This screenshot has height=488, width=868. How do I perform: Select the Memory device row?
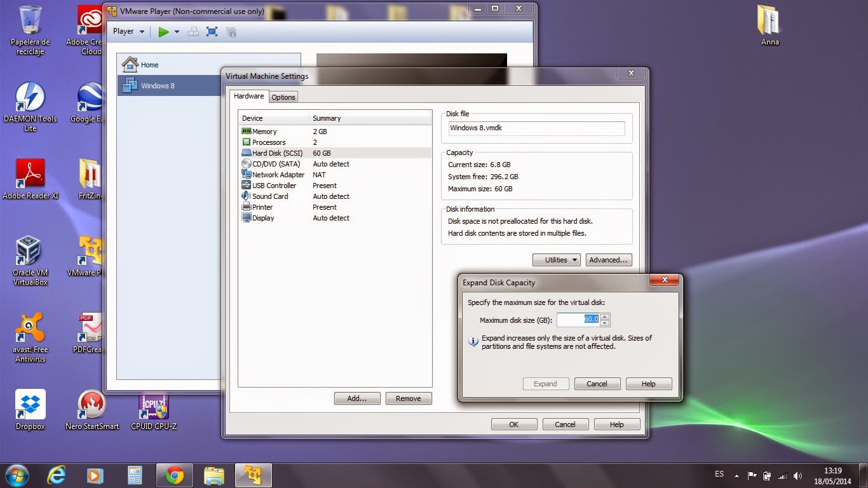click(x=335, y=132)
